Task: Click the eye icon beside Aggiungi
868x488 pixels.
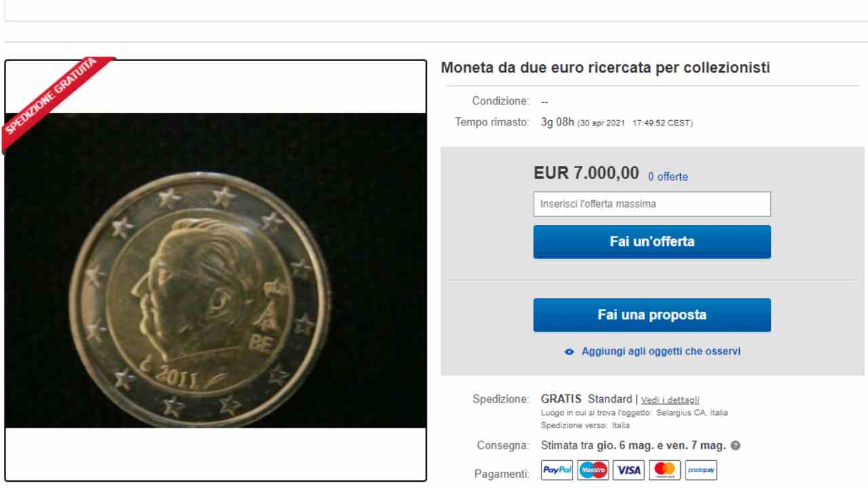Action: coord(570,352)
